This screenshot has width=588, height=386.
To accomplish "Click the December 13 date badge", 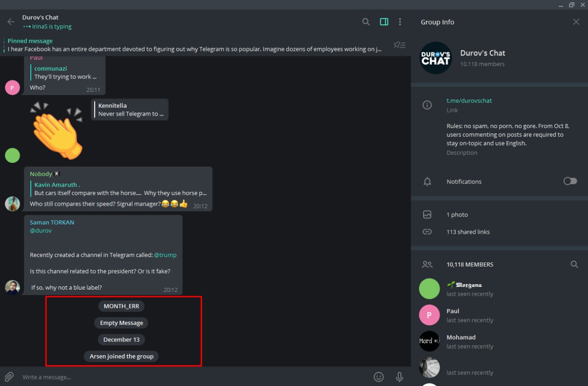I will pos(121,340).
